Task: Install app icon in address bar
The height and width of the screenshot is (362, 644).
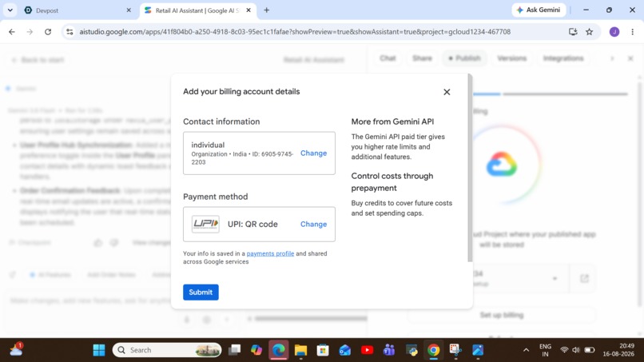Action: point(573,32)
